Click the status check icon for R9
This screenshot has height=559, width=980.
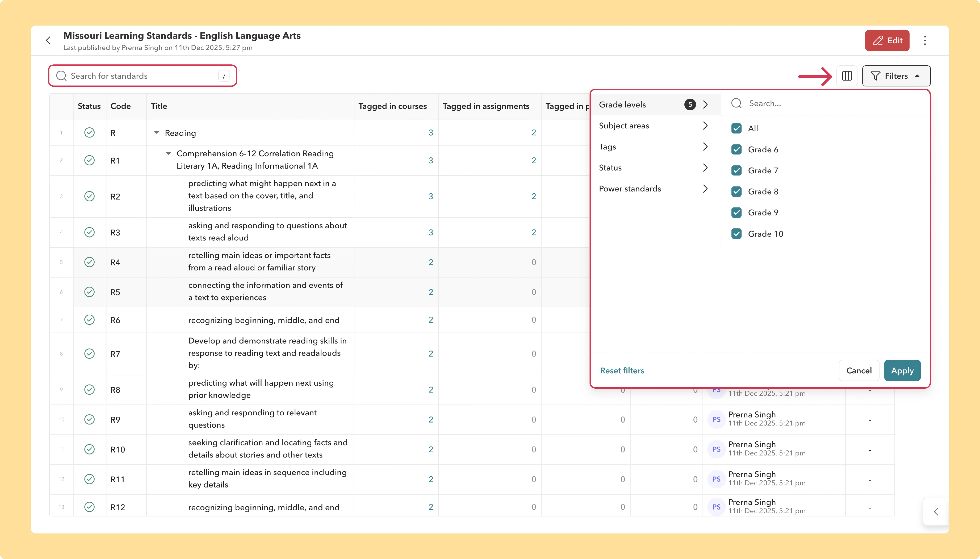(x=89, y=420)
